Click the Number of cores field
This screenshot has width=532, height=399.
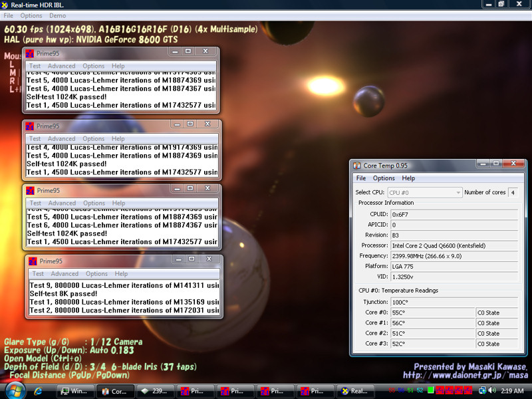point(513,192)
